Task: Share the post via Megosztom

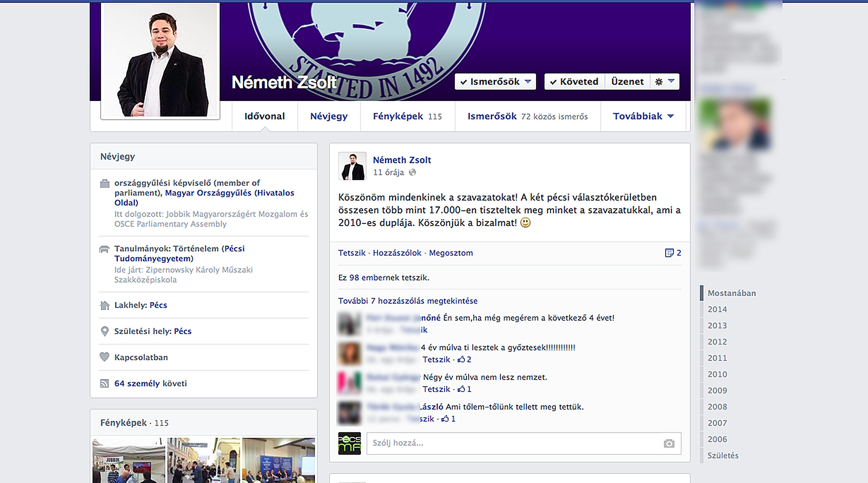Action: (451, 253)
